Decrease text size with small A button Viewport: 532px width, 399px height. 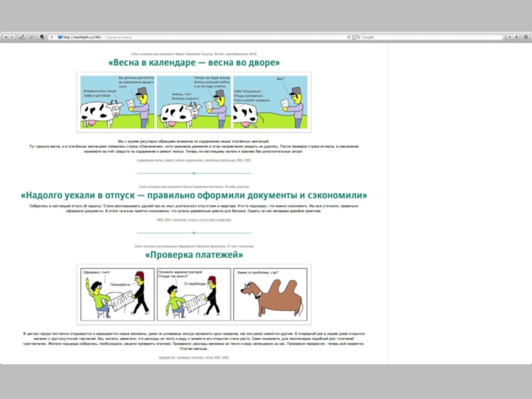[x=509, y=37]
